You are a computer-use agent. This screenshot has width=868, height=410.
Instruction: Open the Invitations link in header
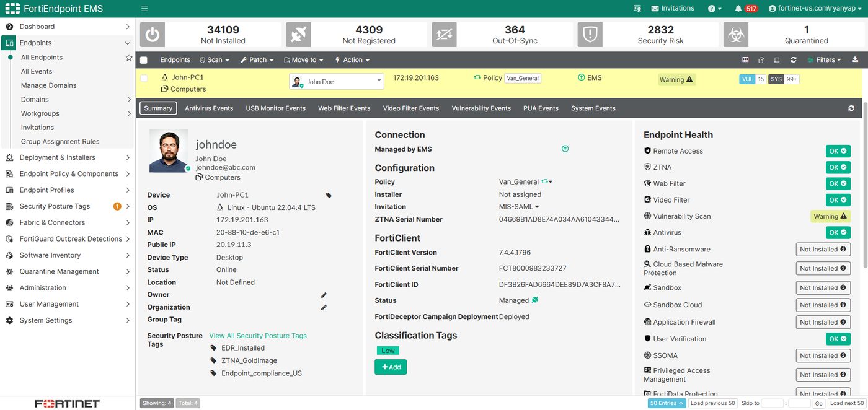click(672, 9)
